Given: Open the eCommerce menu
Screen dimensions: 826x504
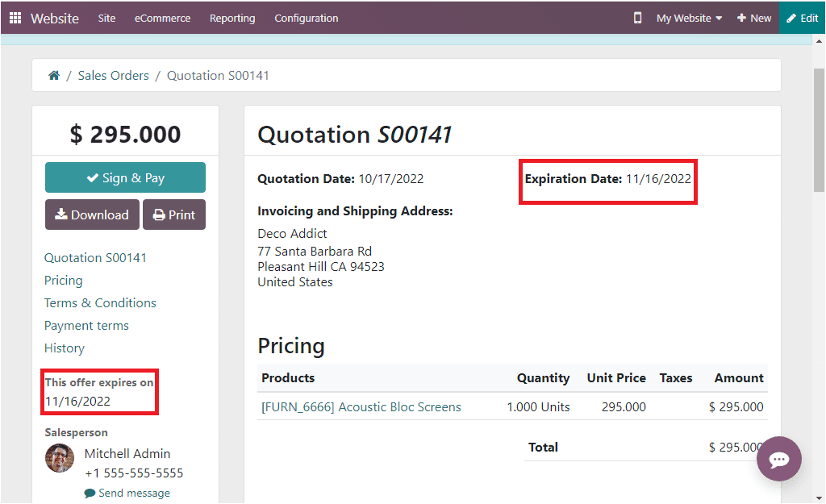Looking at the screenshot, I should coord(162,18).
